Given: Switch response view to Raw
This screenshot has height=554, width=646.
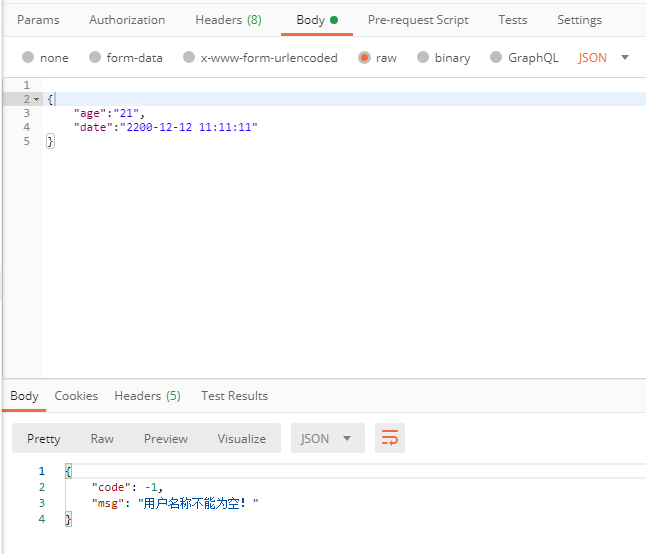Looking at the screenshot, I should point(102,438).
